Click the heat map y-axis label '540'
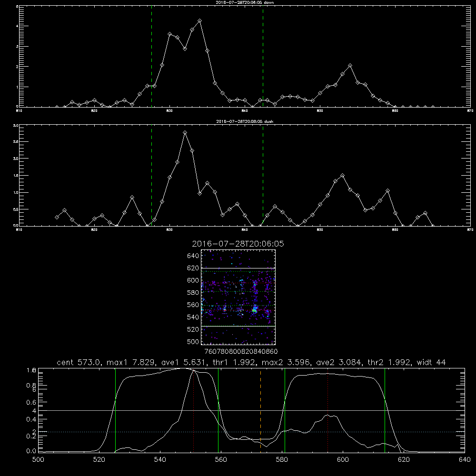Viewport: 476px width, 476px height. coord(193,317)
